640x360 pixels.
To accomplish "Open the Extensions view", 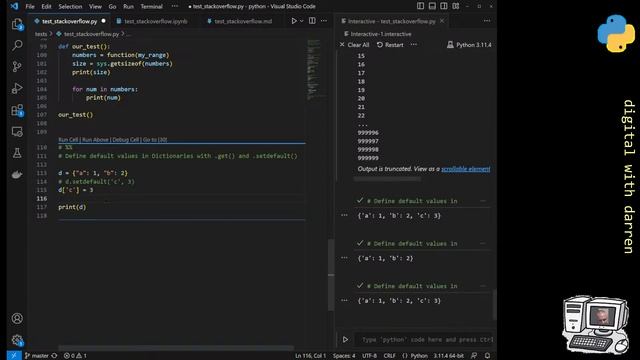I will (17, 110).
